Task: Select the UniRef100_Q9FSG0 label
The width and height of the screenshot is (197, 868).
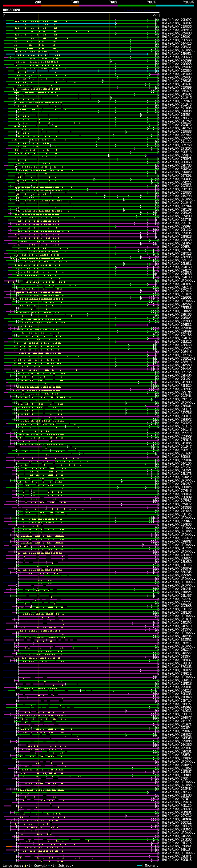Action: (177, 40)
